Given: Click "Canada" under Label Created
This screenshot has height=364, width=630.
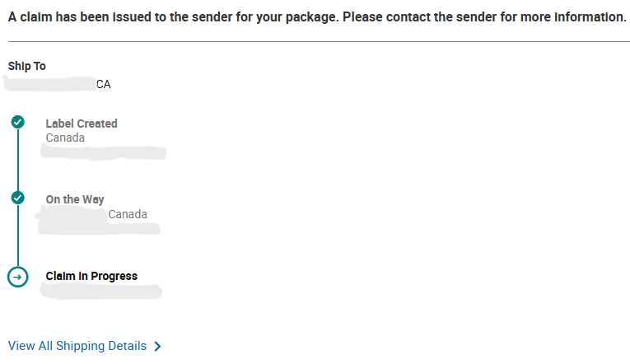Looking at the screenshot, I should pyautogui.click(x=65, y=138).
